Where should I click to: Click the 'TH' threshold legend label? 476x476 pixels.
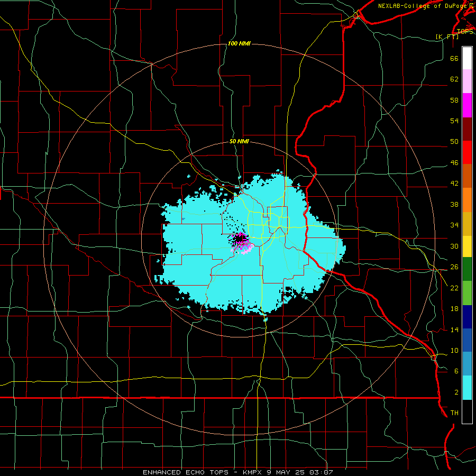[x=454, y=413]
